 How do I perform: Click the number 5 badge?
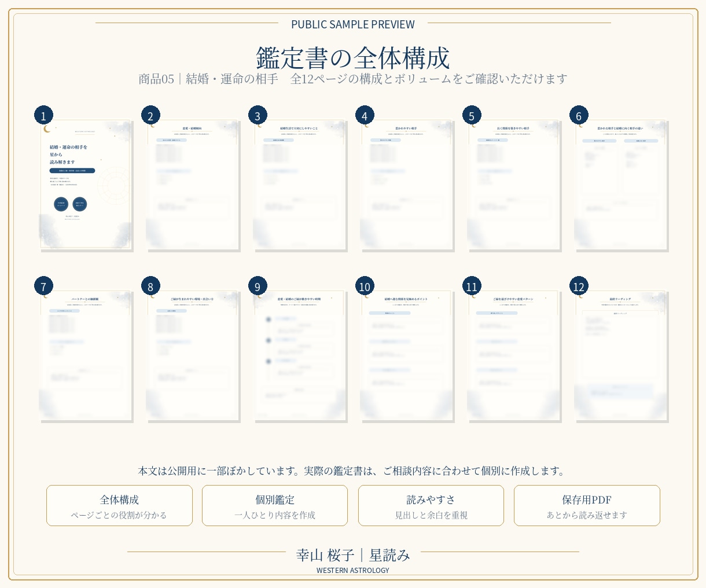(472, 115)
